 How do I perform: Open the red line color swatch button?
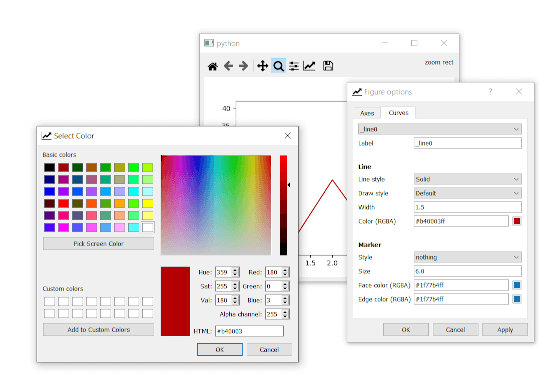[517, 221]
